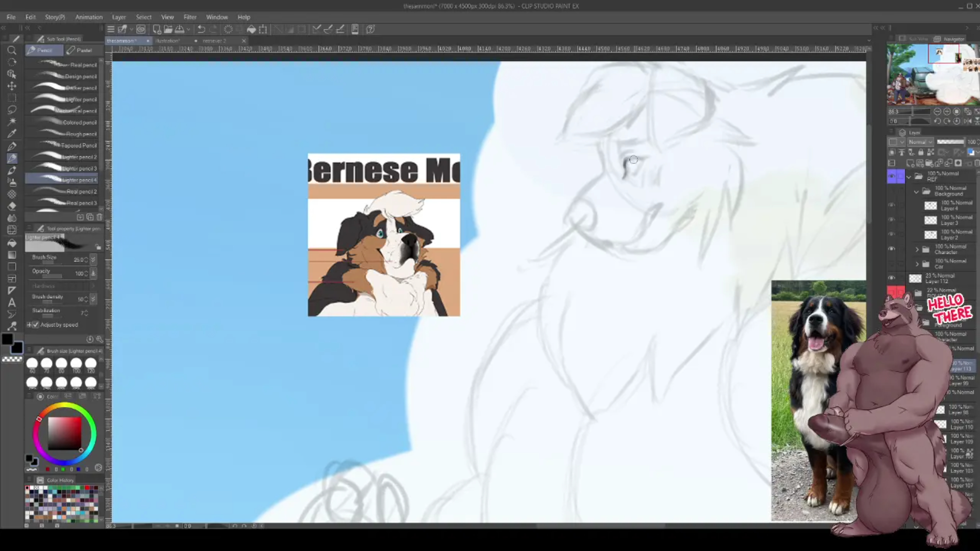Viewport: 980px width, 551px height.
Task: Select the Zoom magnifier tool
Action: [12, 50]
